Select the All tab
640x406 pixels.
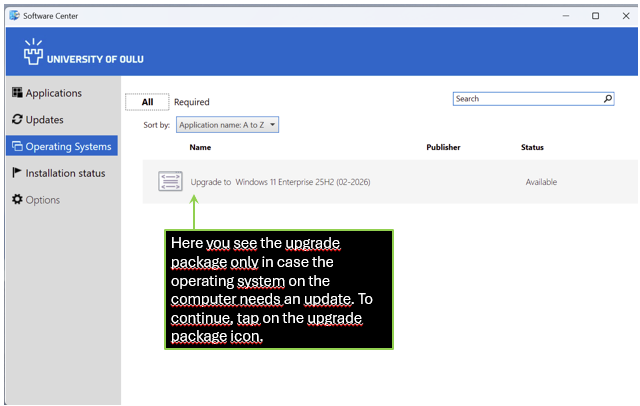tap(147, 102)
